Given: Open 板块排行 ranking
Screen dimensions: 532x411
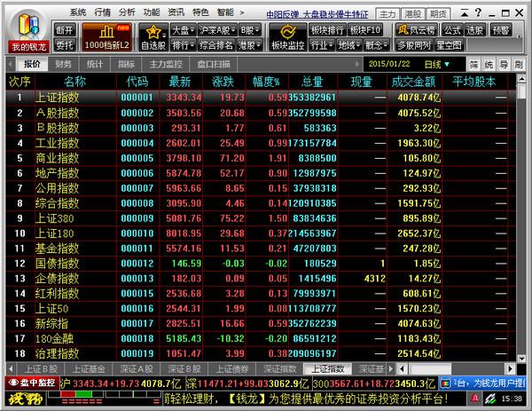Looking at the screenshot, I should point(327,30).
